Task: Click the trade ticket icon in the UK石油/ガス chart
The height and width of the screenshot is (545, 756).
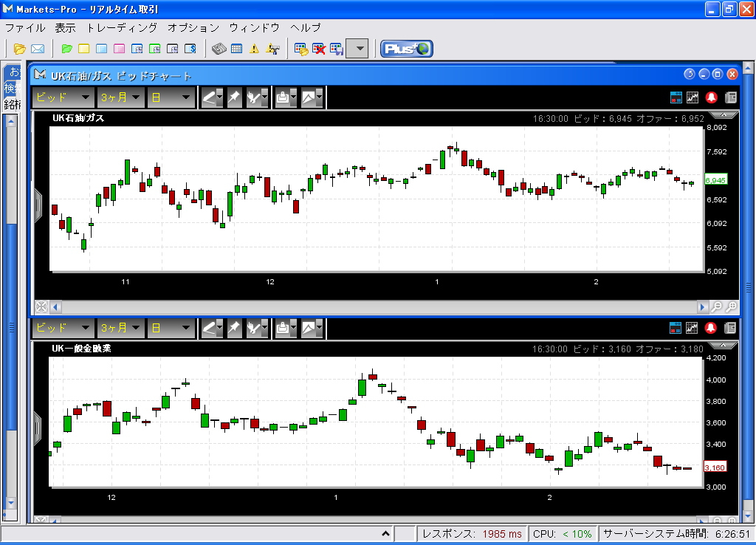Action: pos(676,97)
